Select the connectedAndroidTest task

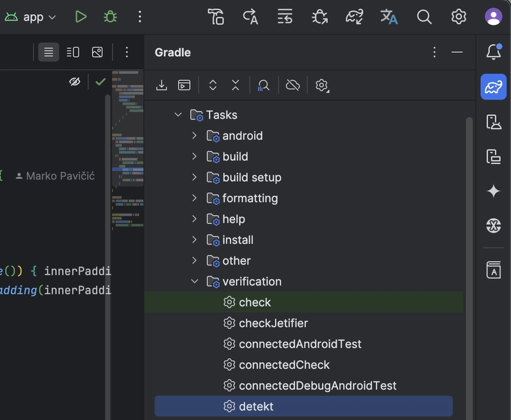coord(304,344)
